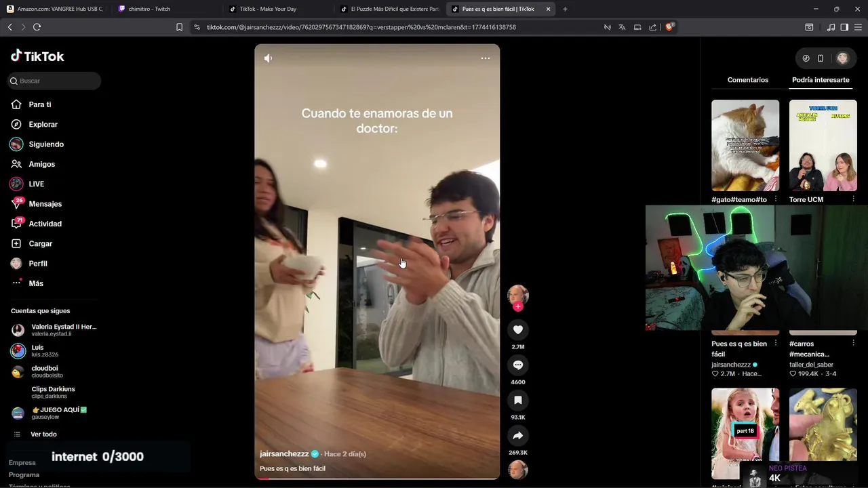The height and width of the screenshot is (488, 868).
Task: Switch to the chimitiro Twitch tab
Action: tap(166, 9)
